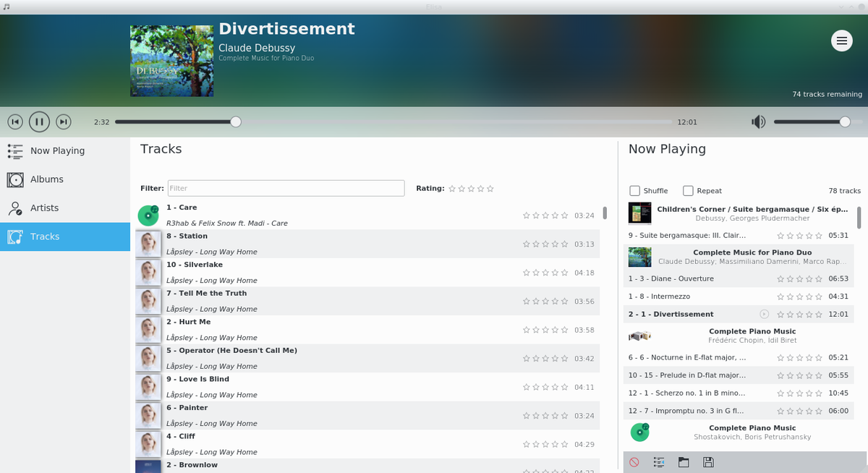Screen dimensions: 868x473
Task: Skip to the next track
Action: [x=64, y=122]
